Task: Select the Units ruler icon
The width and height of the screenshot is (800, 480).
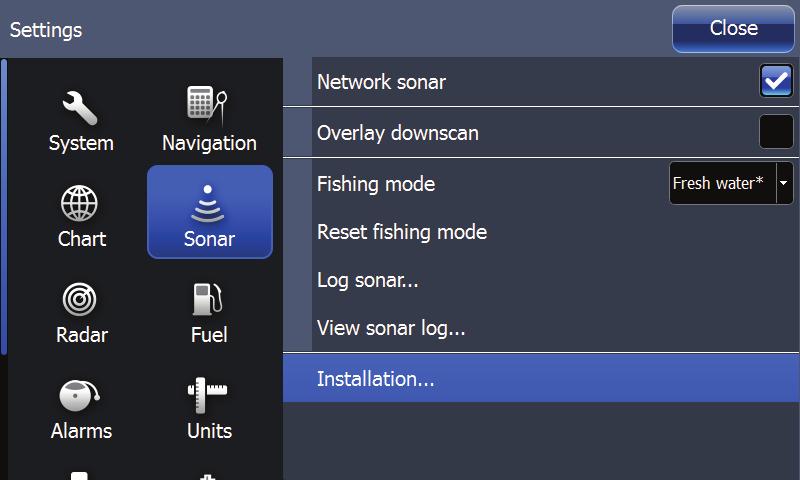Action: pos(207,395)
